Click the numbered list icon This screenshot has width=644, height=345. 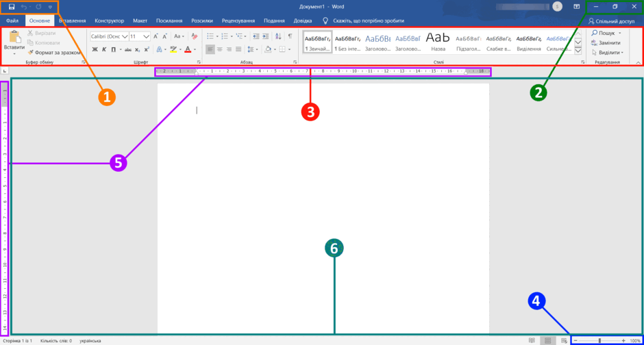[x=225, y=36]
